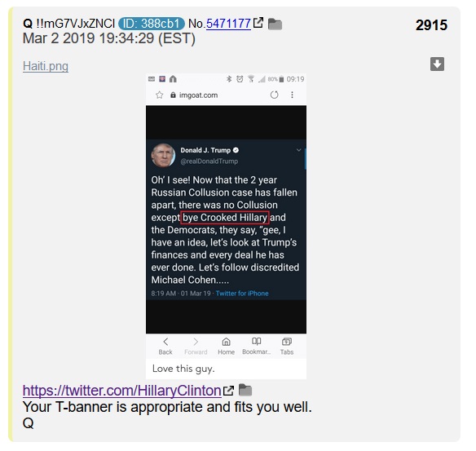The height and width of the screenshot is (451, 476).
Task: Click the imgoat.com address field
Action: click(x=213, y=95)
